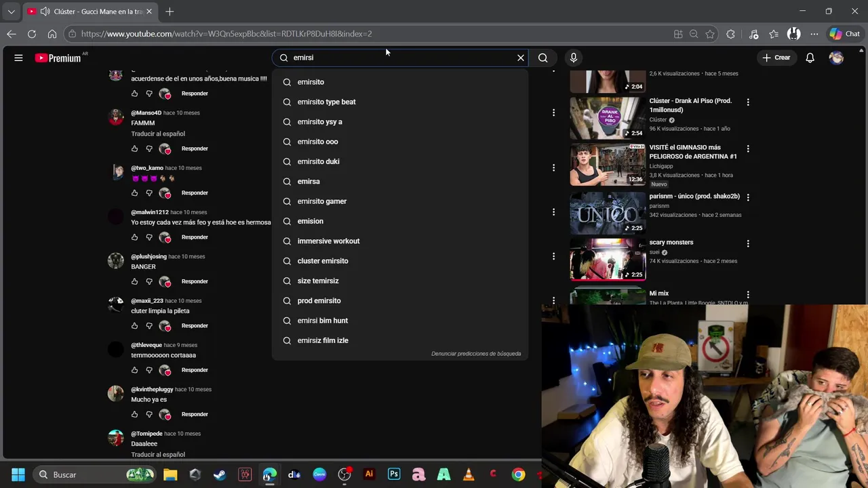Open the scary monsters video thumbnail
Image resolution: width=868 pixels, height=488 pixels.
(608, 259)
